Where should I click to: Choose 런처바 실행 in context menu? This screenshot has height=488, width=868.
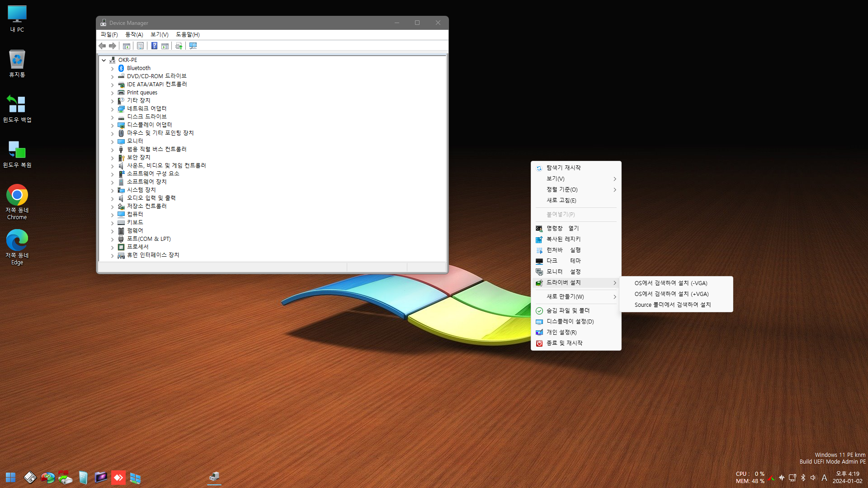pos(576,250)
